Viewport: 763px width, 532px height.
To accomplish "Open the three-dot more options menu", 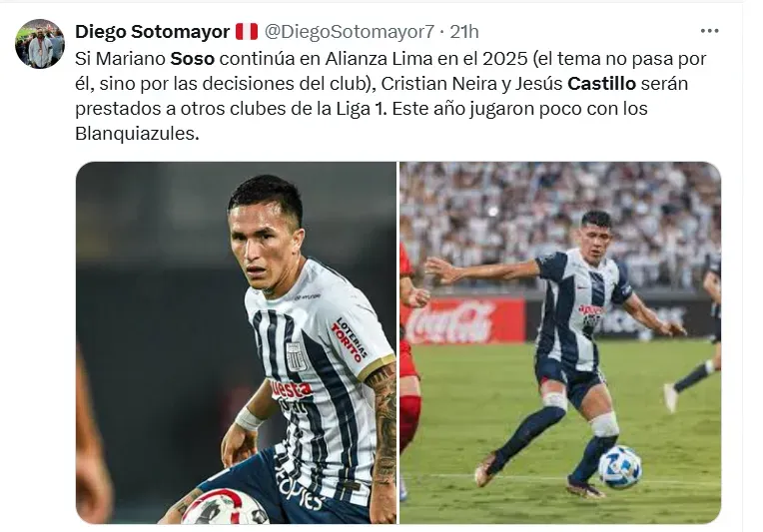I will [709, 31].
